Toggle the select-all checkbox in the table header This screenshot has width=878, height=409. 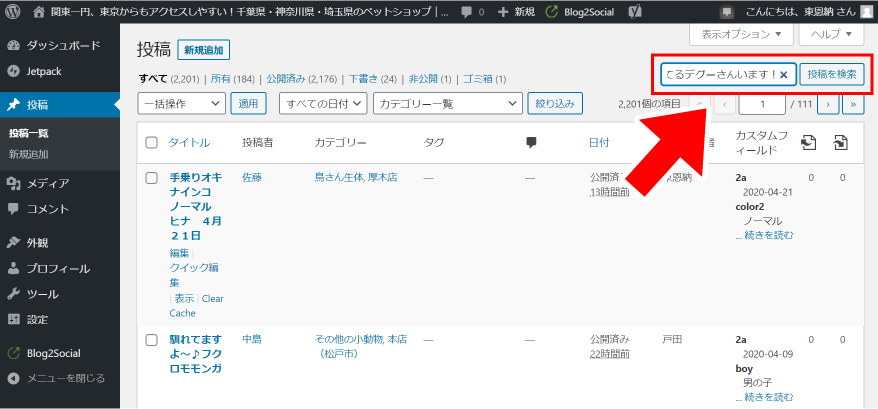[152, 143]
